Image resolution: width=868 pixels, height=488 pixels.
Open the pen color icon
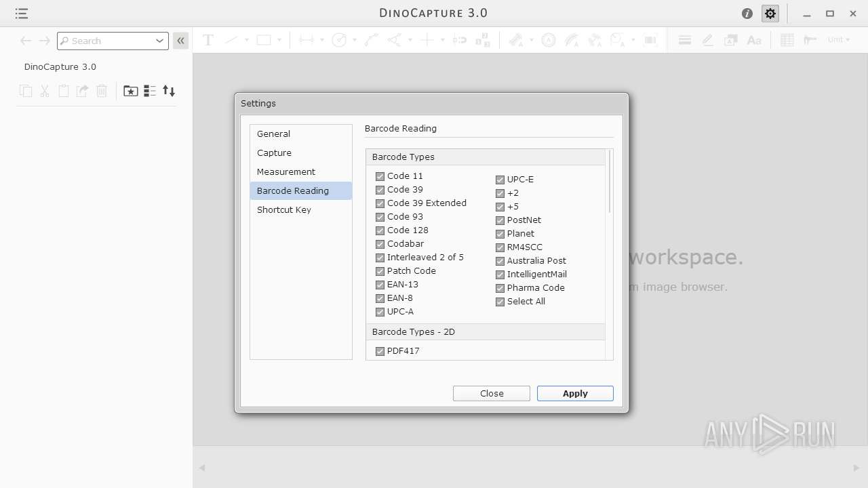pyautogui.click(x=708, y=40)
